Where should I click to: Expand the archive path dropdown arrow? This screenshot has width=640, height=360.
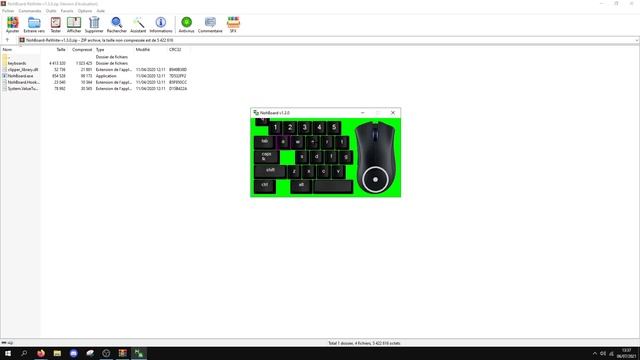[x=636, y=40]
